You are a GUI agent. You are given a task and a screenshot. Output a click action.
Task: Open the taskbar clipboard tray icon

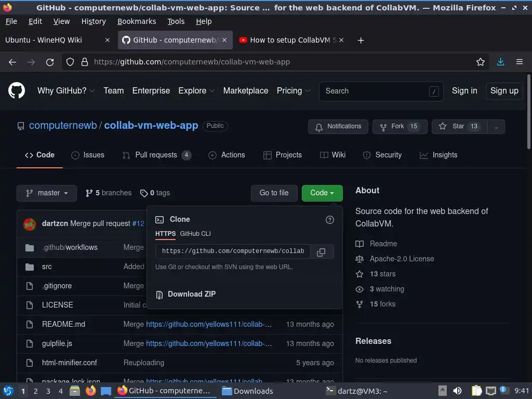click(x=477, y=391)
